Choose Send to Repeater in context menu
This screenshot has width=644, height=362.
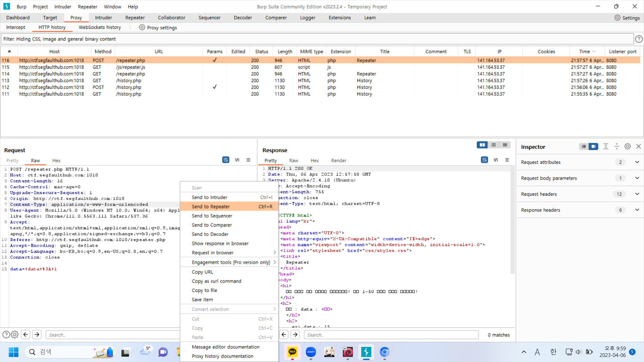211,206
